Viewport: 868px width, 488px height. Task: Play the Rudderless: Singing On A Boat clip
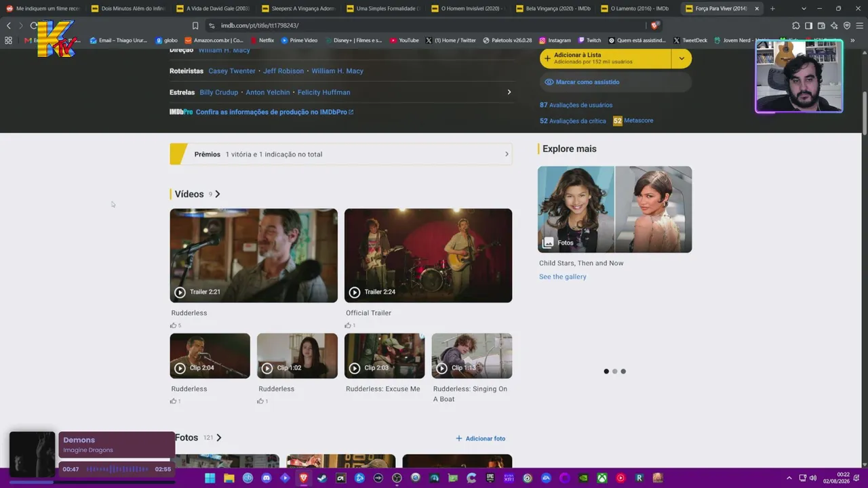[472, 356]
